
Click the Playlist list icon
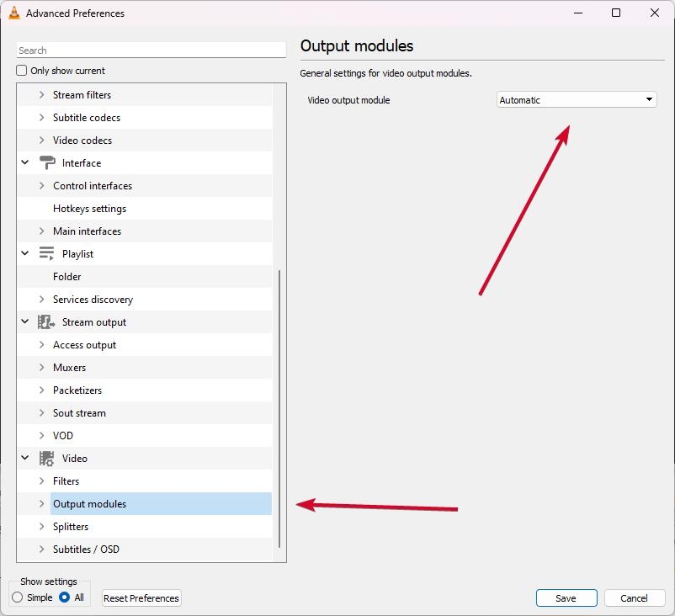point(46,253)
